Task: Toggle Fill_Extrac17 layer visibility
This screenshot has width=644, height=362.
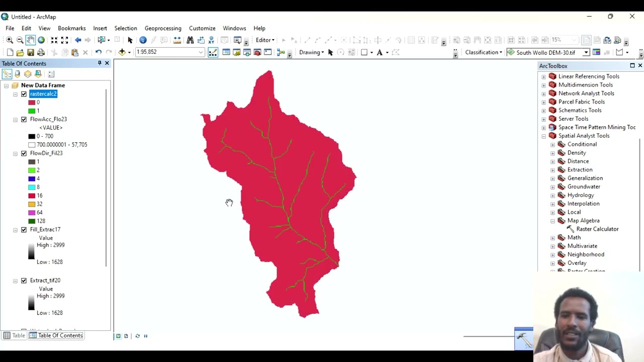Action: click(24, 230)
